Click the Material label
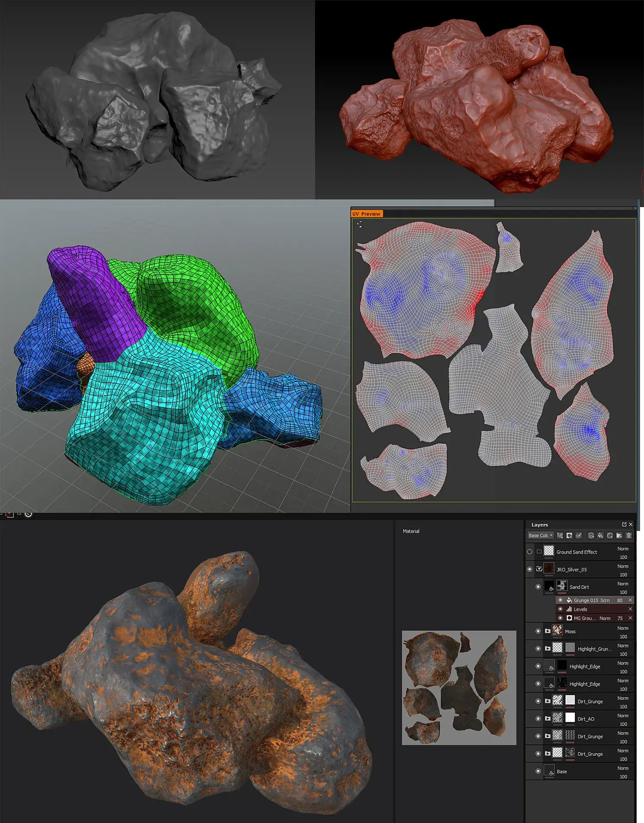The width and height of the screenshot is (644, 823). [411, 531]
